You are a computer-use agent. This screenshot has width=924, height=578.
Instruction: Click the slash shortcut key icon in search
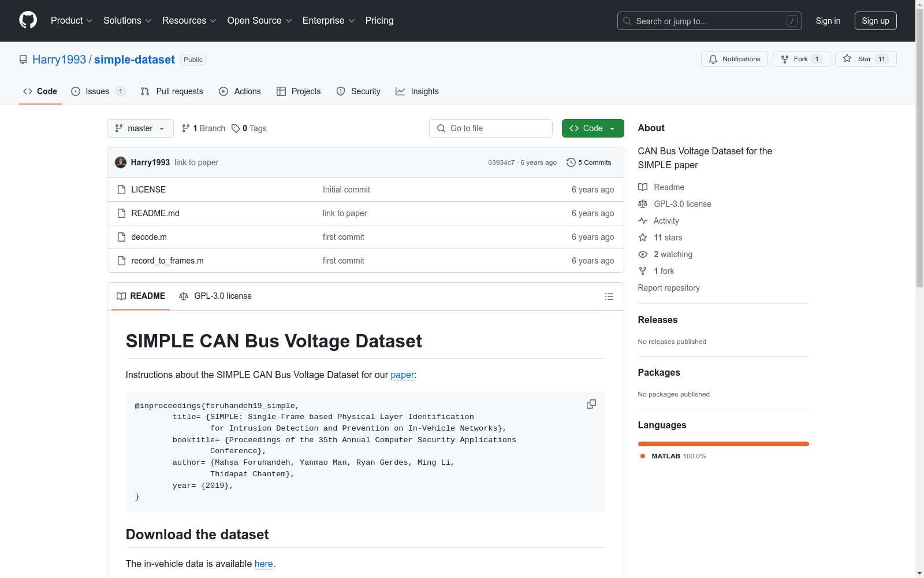tap(792, 21)
